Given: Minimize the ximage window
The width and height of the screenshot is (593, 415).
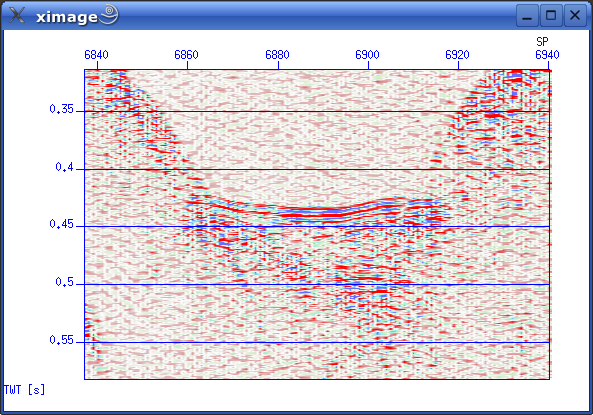Looking at the screenshot, I should (x=527, y=16).
